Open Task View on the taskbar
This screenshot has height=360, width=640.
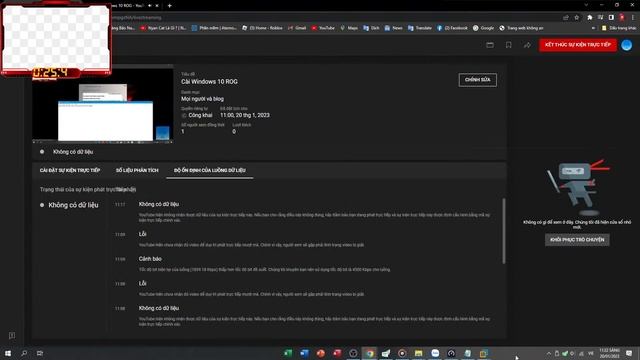tap(40, 353)
